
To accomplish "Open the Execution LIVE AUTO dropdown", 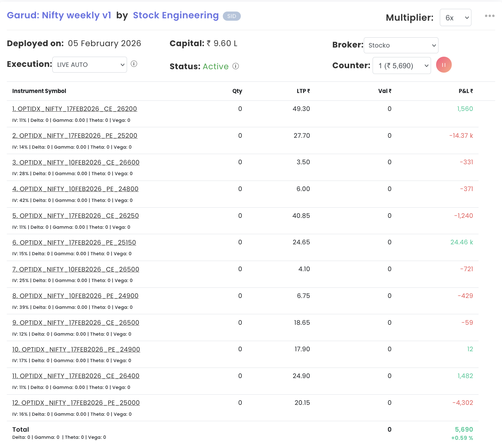I will point(90,65).
